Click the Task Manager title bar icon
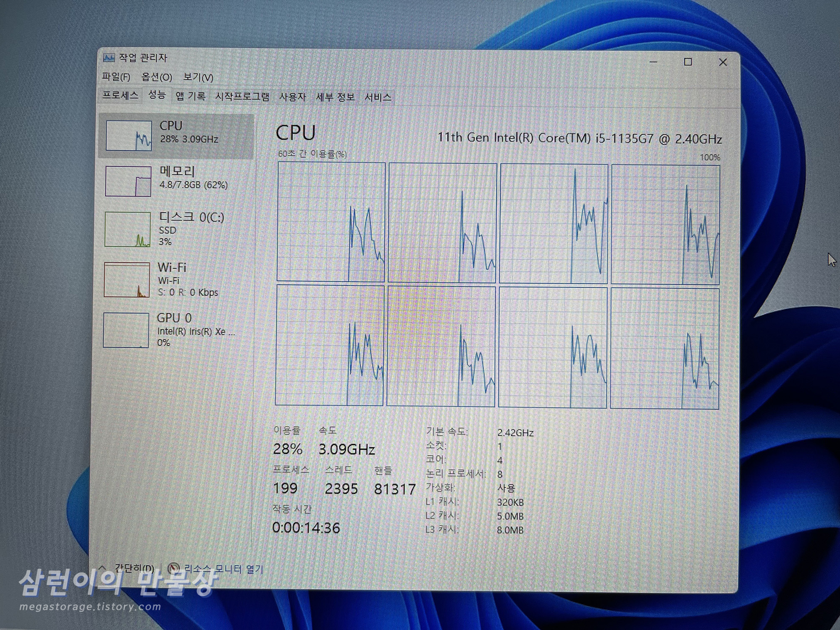 (109, 58)
